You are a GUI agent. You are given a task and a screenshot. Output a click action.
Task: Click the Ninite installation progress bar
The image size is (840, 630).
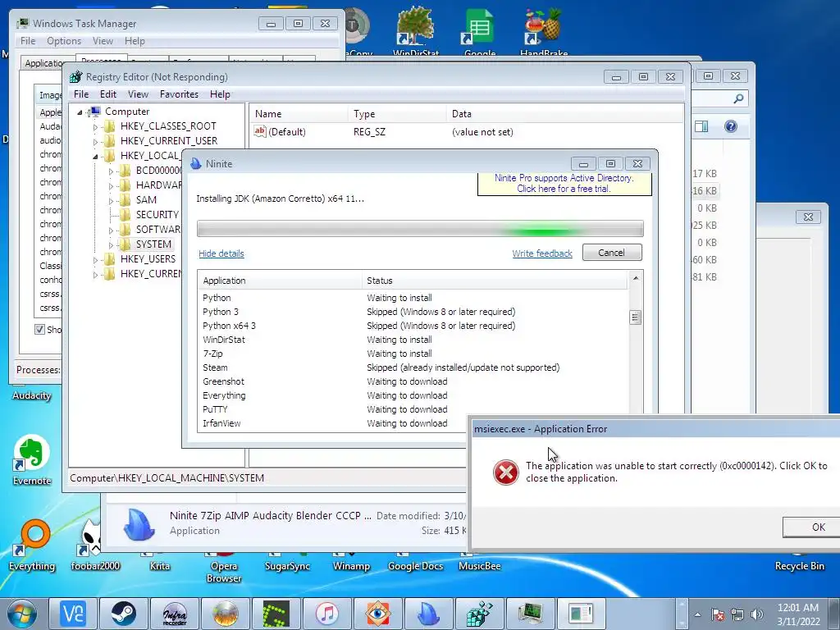420,229
